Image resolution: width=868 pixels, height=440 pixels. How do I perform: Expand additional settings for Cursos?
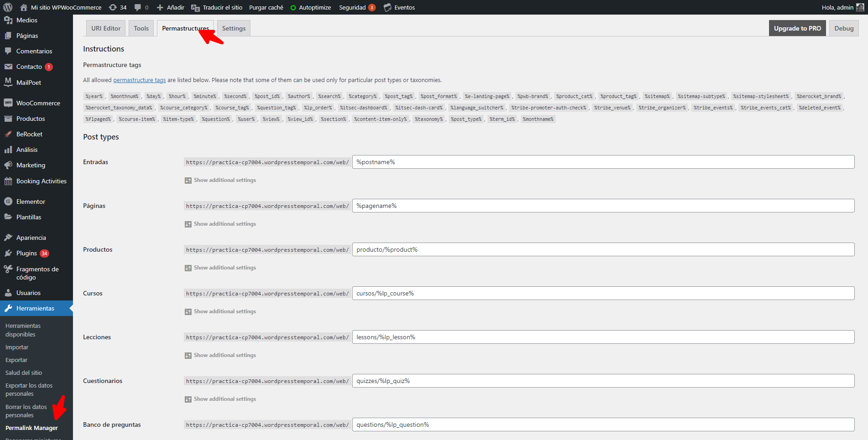click(x=220, y=311)
